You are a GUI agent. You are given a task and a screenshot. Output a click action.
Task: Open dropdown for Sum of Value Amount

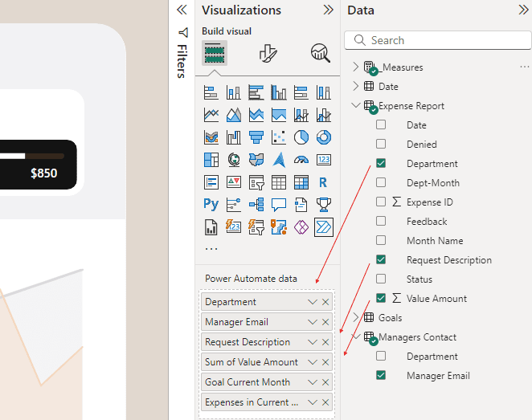[x=312, y=362]
